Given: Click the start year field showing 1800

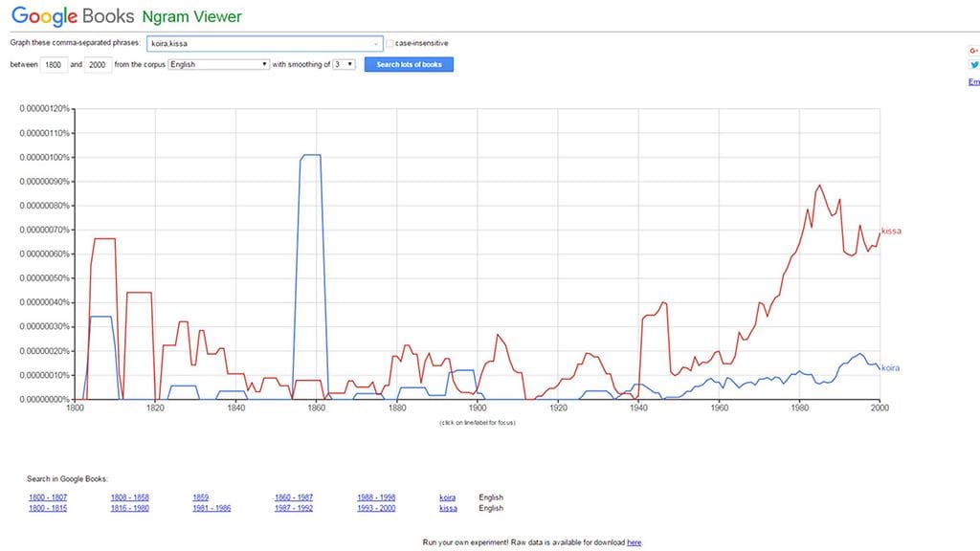Looking at the screenshot, I should (55, 64).
